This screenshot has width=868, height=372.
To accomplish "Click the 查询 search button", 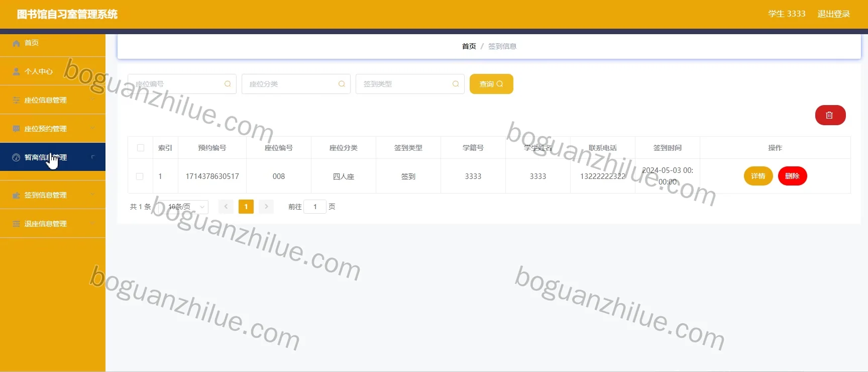I will [x=491, y=84].
